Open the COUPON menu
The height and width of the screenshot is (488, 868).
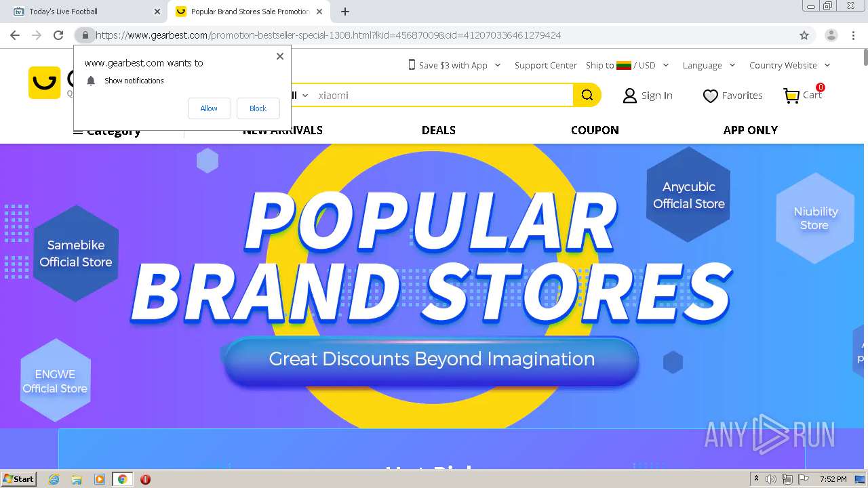[595, 130]
